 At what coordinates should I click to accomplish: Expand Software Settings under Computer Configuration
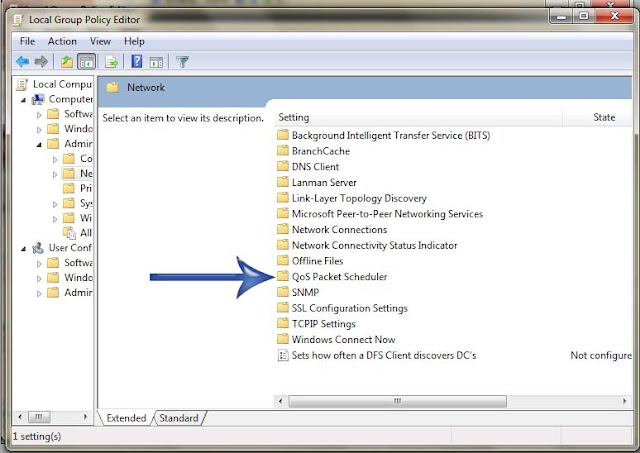(x=39, y=115)
